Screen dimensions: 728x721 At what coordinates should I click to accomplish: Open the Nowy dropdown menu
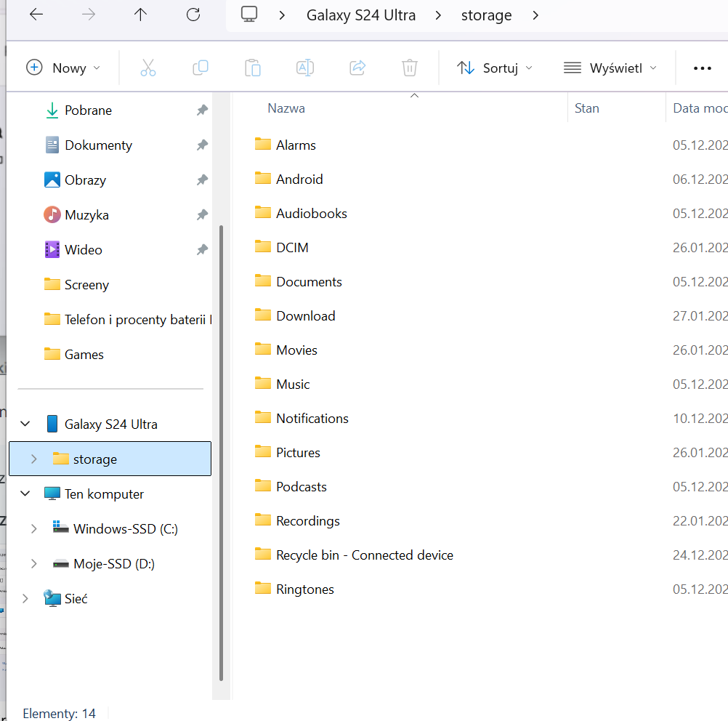click(x=63, y=68)
